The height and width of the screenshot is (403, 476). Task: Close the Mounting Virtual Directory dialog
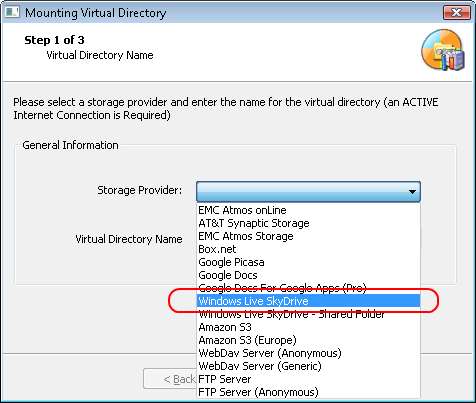(456, 13)
